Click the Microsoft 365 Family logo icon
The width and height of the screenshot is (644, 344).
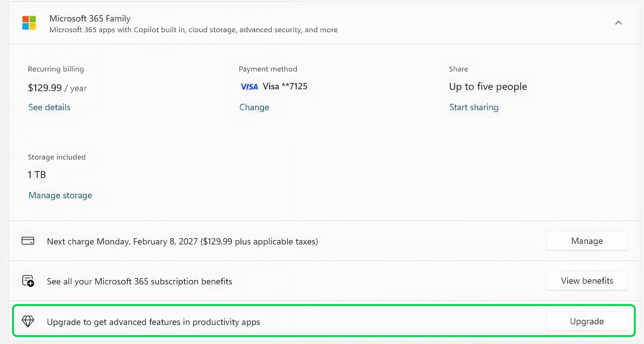(x=29, y=22)
